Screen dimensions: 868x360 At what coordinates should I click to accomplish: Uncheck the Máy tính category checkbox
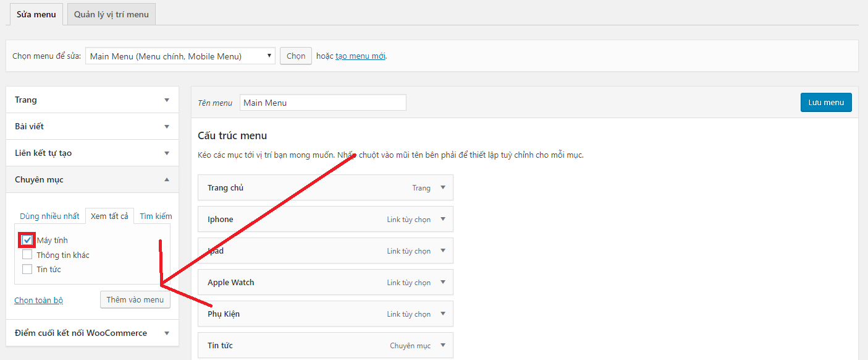[27, 240]
